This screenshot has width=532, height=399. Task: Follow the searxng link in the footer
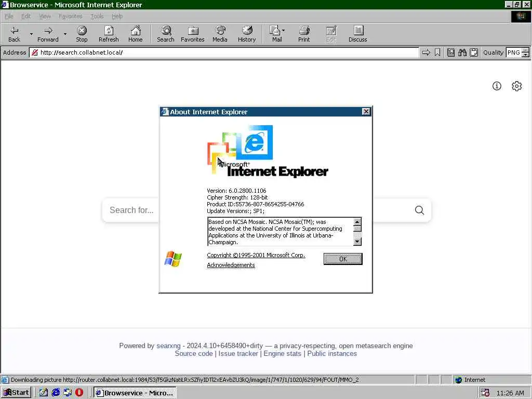point(168,345)
